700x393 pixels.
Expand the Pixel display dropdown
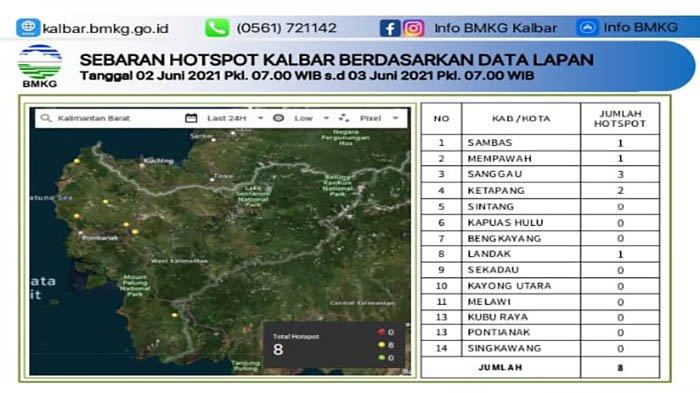click(x=395, y=118)
